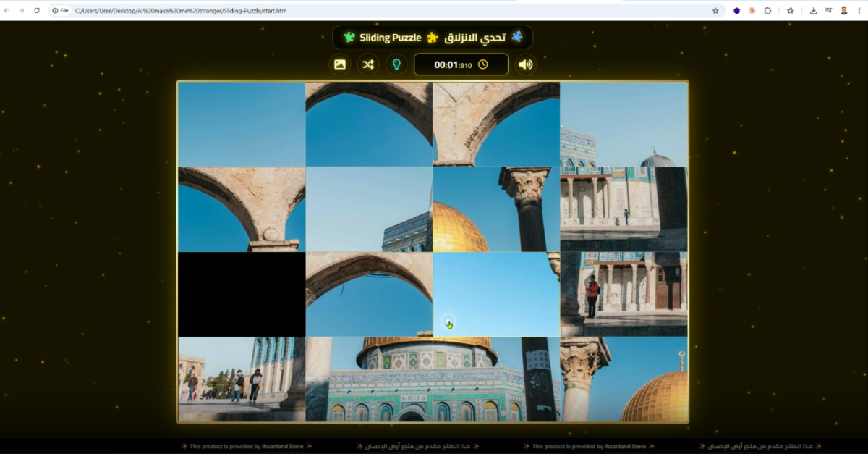Viewport: 868px width, 454px height.
Task: Open the browser Extensions menu
Action: [767, 11]
